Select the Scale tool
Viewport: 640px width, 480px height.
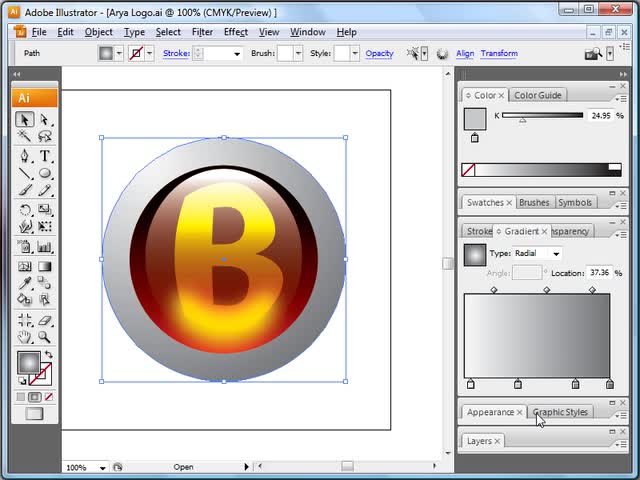click(44, 210)
